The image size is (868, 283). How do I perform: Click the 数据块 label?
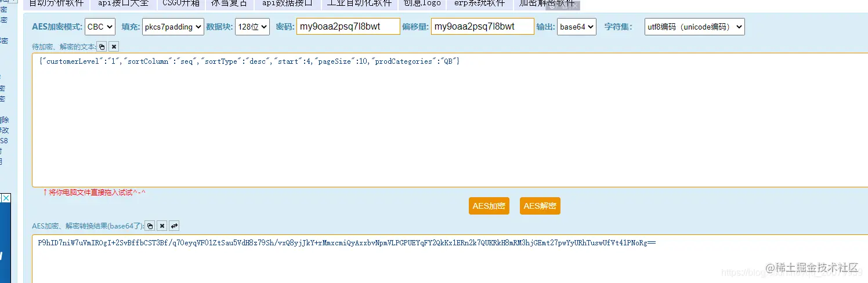(219, 27)
